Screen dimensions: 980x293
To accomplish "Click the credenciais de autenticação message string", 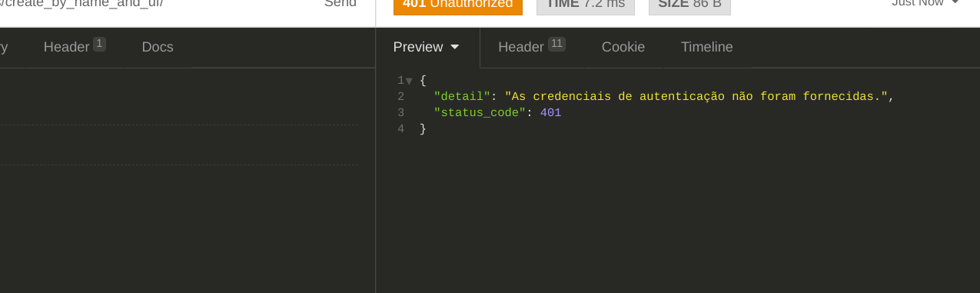I will (696, 96).
